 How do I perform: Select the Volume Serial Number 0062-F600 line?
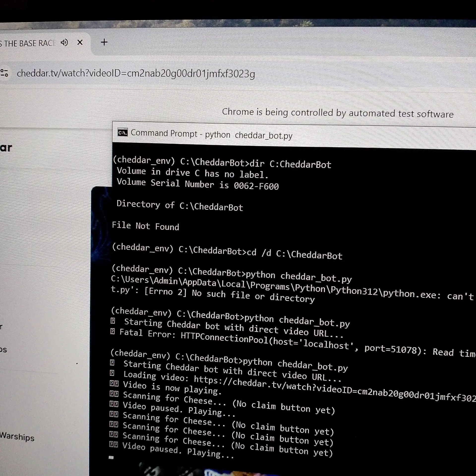tap(198, 184)
